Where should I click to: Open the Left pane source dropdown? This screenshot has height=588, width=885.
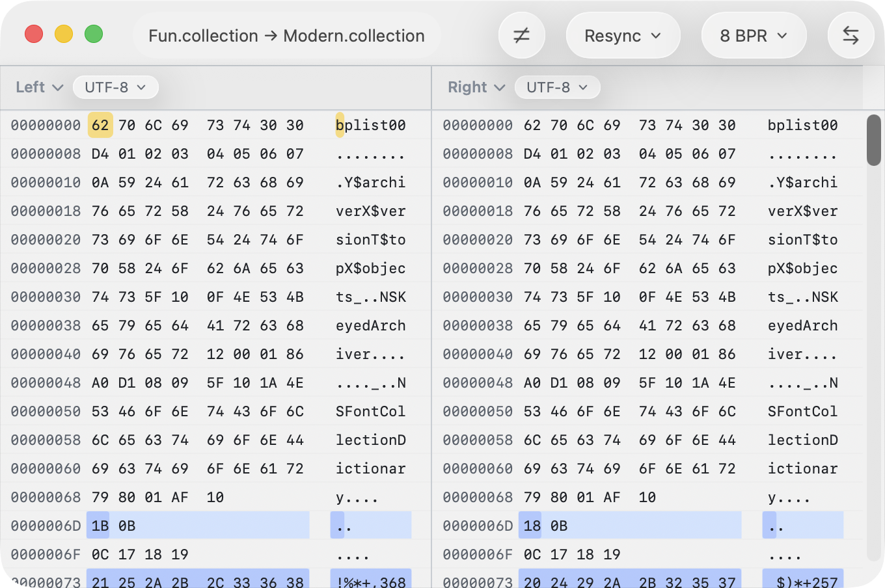[39, 87]
